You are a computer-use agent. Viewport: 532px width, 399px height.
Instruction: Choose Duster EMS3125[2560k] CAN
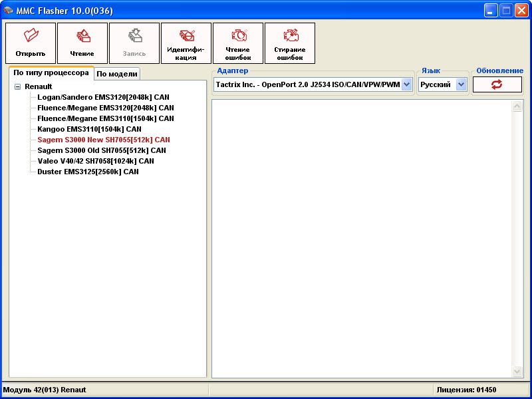click(88, 172)
